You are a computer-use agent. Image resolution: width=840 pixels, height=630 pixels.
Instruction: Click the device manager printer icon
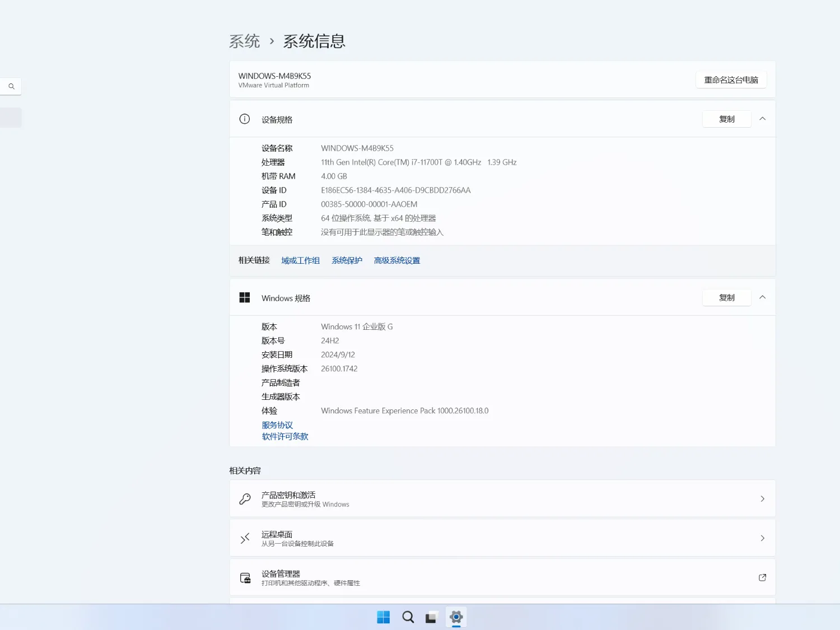tap(245, 577)
